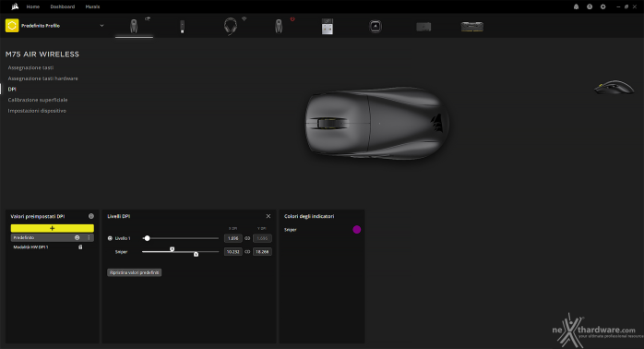
Task: Open Assegnazione tasti section
Action: [30, 67]
